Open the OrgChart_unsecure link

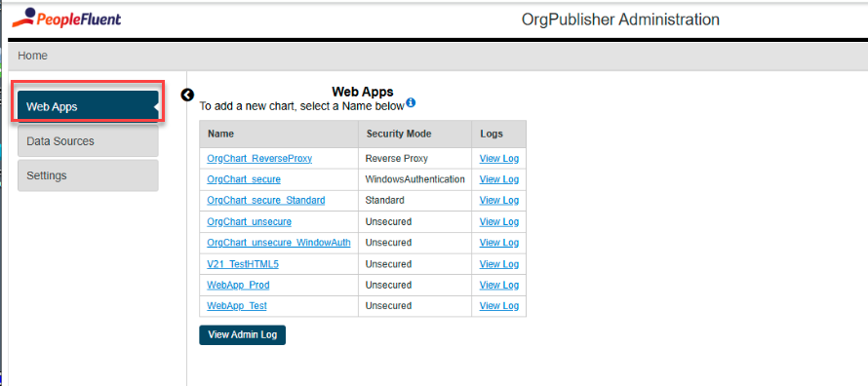pos(249,222)
